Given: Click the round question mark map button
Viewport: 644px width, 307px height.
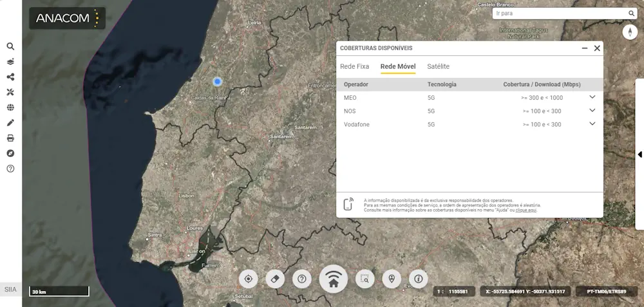Looking at the screenshot, I should [x=302, y=279].
